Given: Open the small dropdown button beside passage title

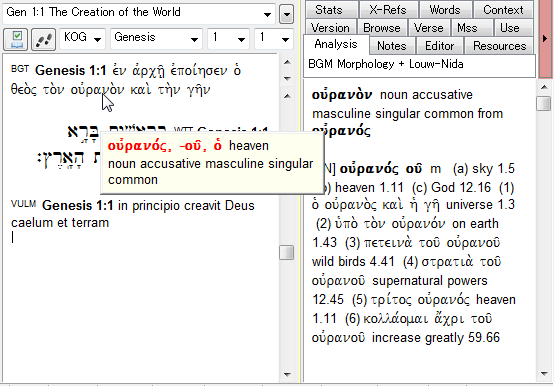Looking at the screenshot, I should (287, 14).
